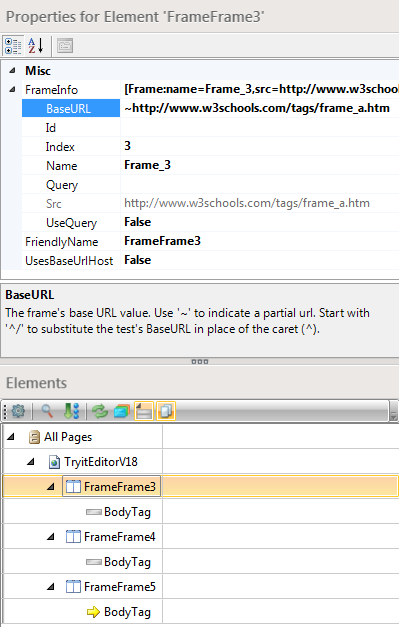The image size is (399, 627).
Task: Sort properties alphabetically
Action: click(x=36, y=46)
